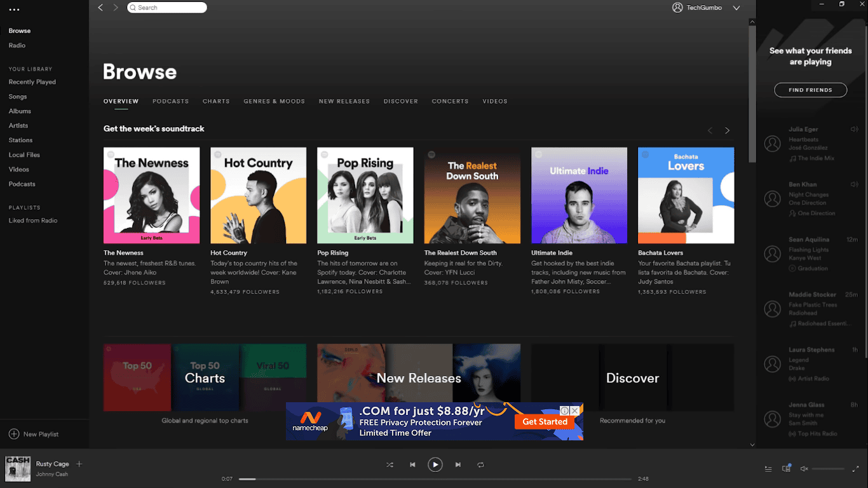
Task: Open The Realest Down South playlist cover
Action: 472,195
